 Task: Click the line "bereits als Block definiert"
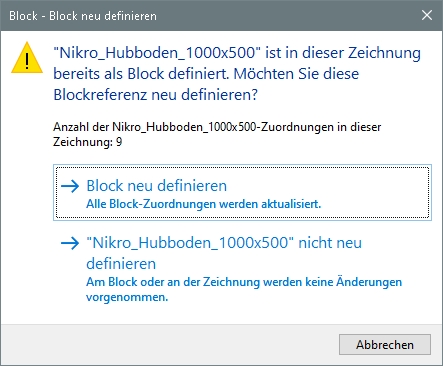coord(141,74)
